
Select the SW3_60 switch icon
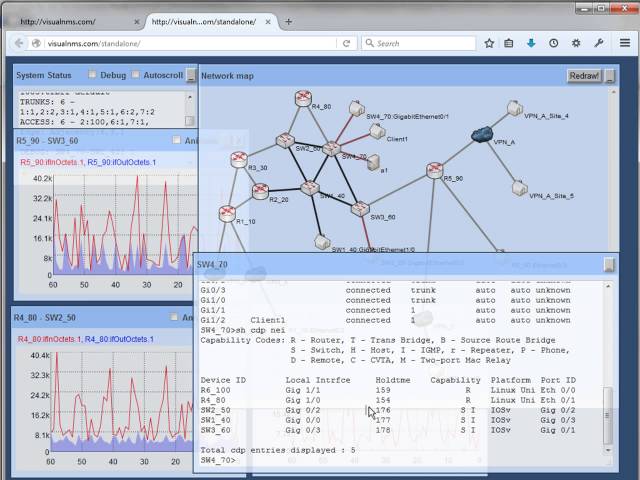pyautogui.click(x=360, y=208)
